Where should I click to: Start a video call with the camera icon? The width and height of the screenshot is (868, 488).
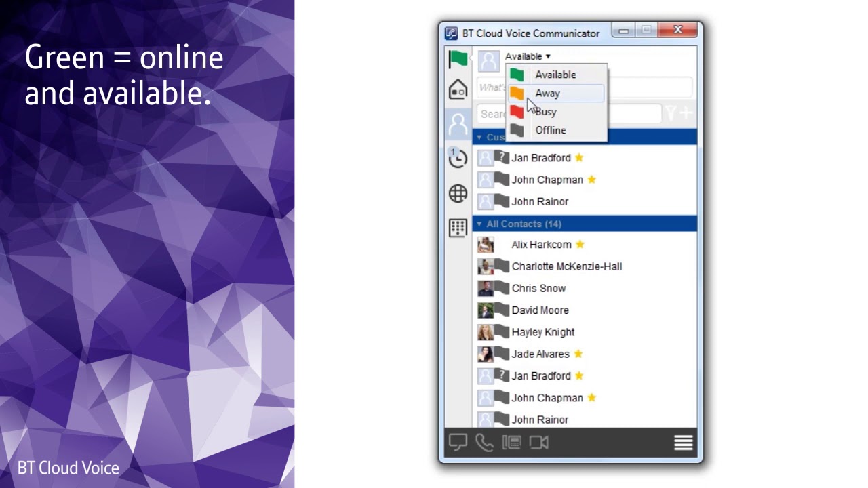539,443
